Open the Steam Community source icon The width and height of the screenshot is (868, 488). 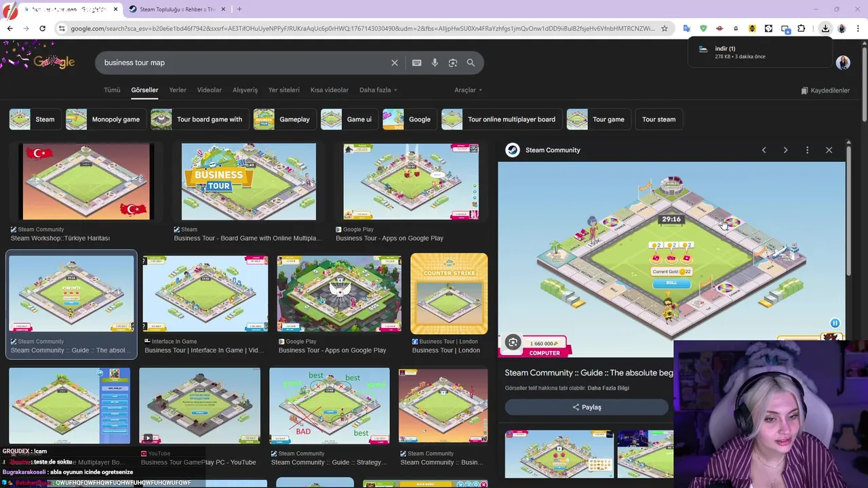pyautogui.click(x=513, y=150)
